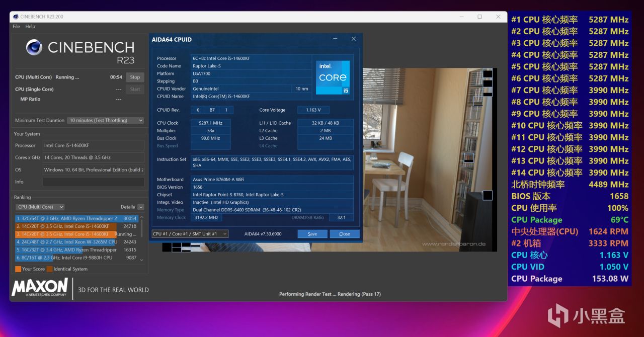
Task: Click the Platform value LGA1700
Action: point(251,73)
